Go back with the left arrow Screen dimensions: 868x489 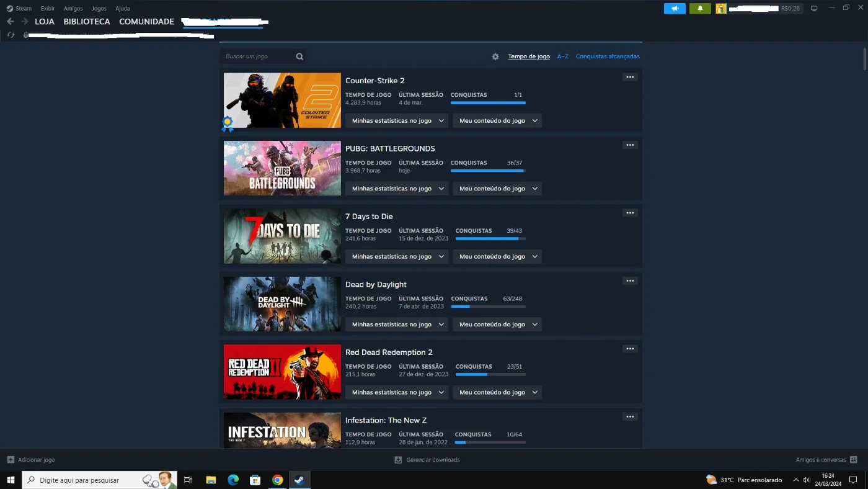[x=11, y=21]
